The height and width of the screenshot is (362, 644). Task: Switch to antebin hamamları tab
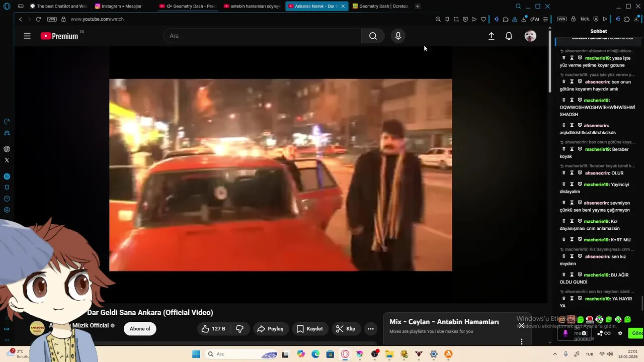pyautogui.click(x=251, y=6)
